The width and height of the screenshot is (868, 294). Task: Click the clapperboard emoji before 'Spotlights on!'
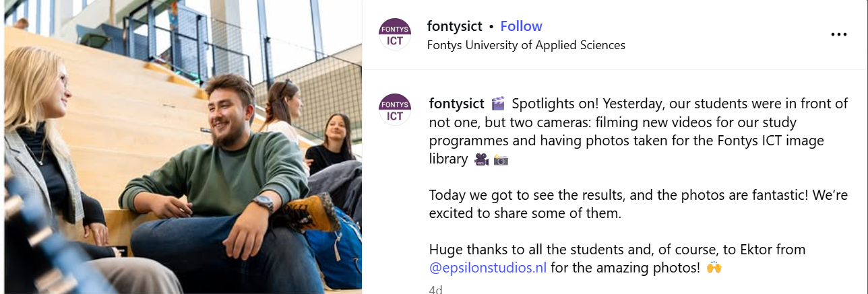click(x=498, y=104)
